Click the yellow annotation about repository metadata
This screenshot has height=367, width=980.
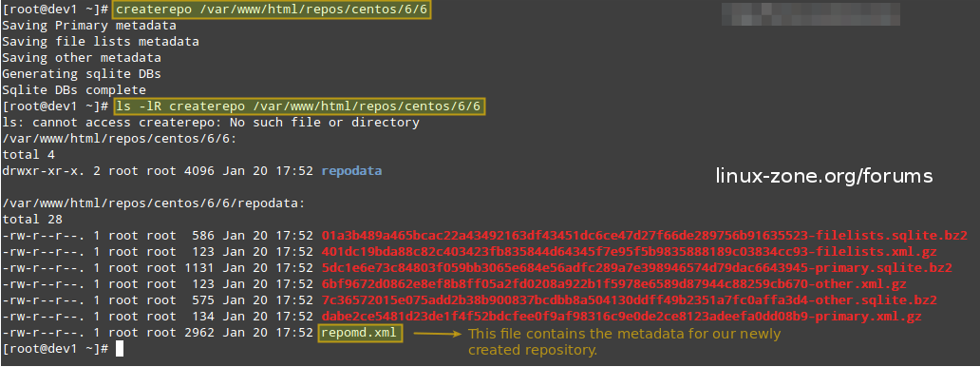(625, 342)
